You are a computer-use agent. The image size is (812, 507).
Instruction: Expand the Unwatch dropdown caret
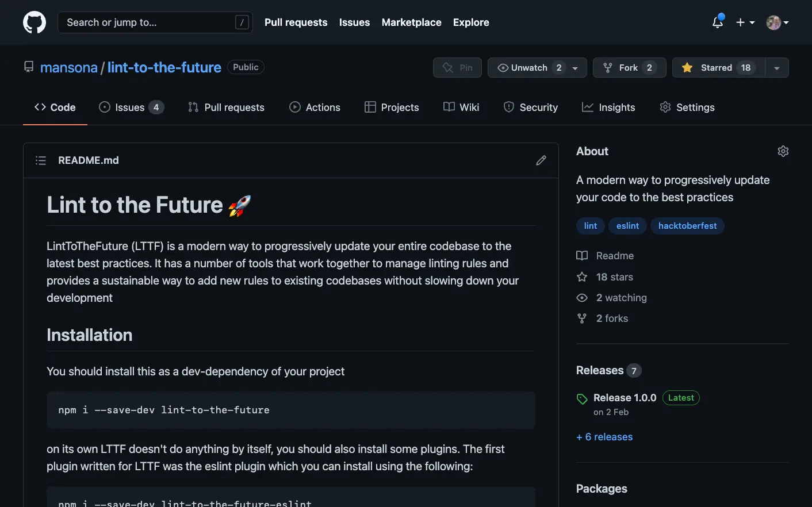pos(576,68)
